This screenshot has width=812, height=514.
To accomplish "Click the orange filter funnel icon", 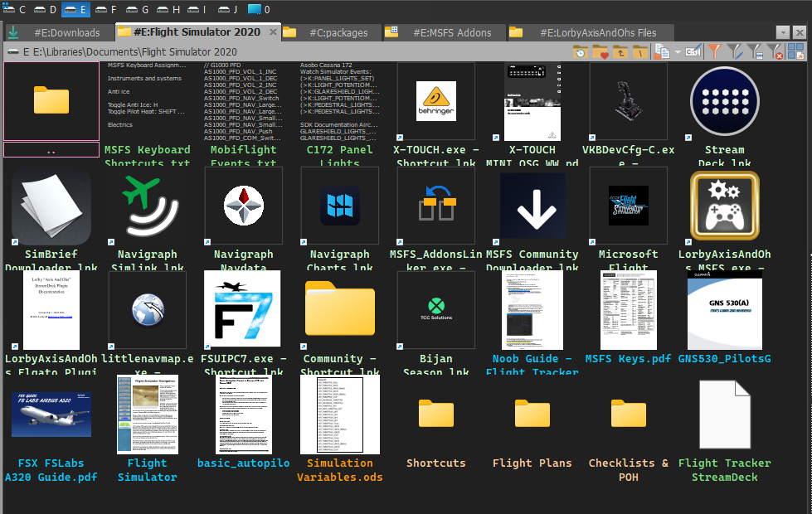I will 714,52.
